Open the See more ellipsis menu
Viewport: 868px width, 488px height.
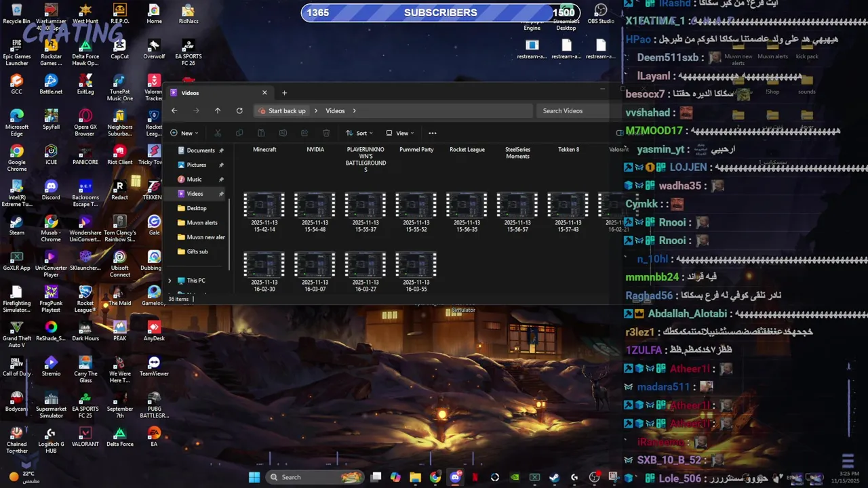(433, 133)
